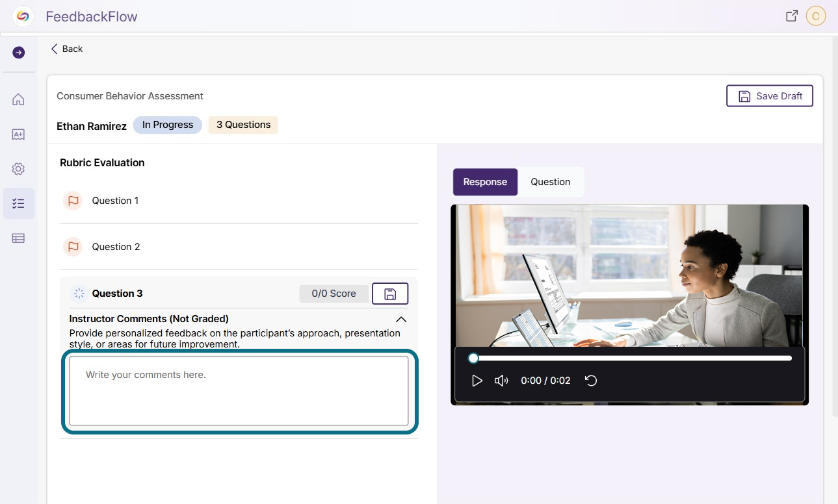Open the A+ grades sidebar icon
Viewport: 838px width, 504px height.
tap(18, 134)
